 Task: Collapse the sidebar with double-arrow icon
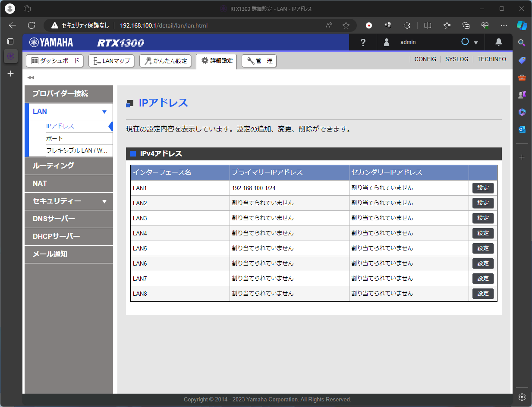(31, 78)
